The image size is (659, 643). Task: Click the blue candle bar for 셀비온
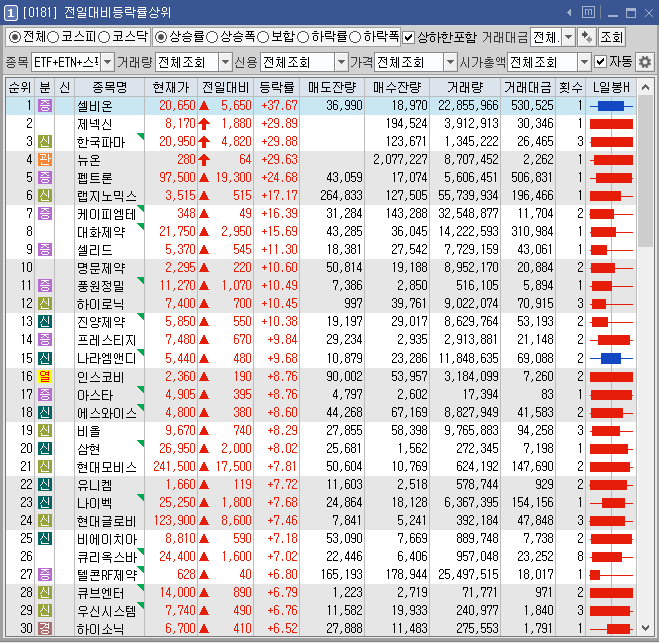611,106
